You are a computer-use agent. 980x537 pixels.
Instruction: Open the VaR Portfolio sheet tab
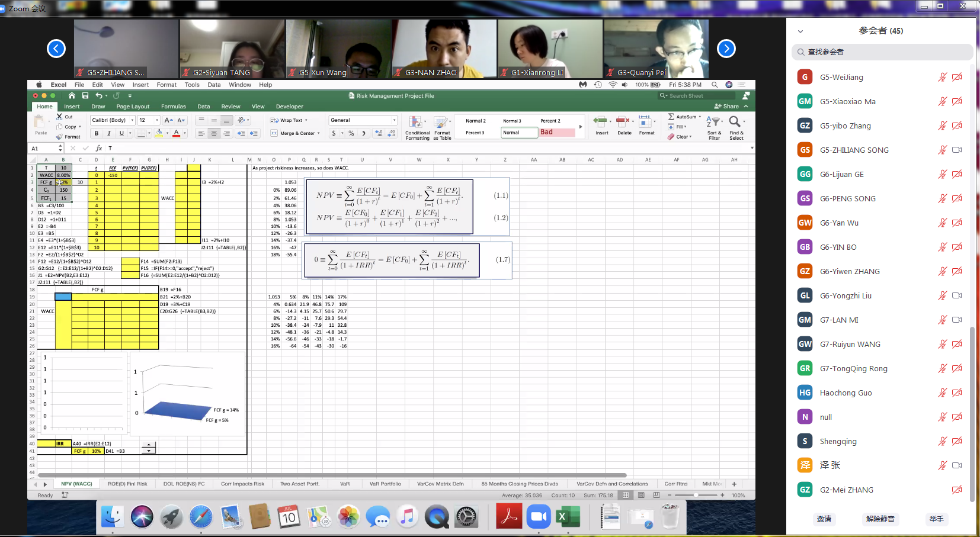(385, 484)
